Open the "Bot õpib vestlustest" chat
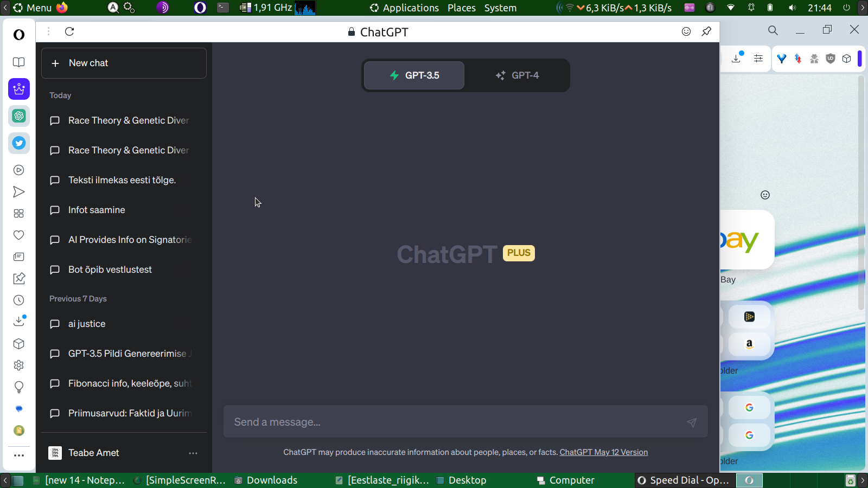 pyautogui.click(x=124, y=269)
